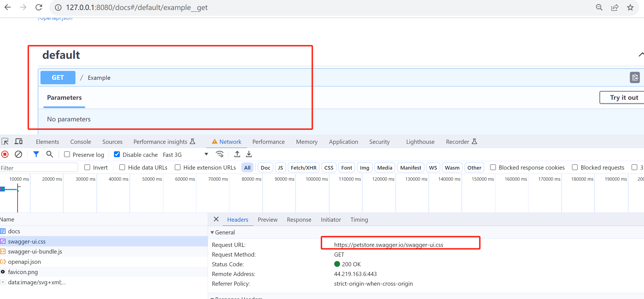The width and height of the screenshot is (644, 299).
Task: Reload the page with the refresh icon
Action: tap(39, 7)
